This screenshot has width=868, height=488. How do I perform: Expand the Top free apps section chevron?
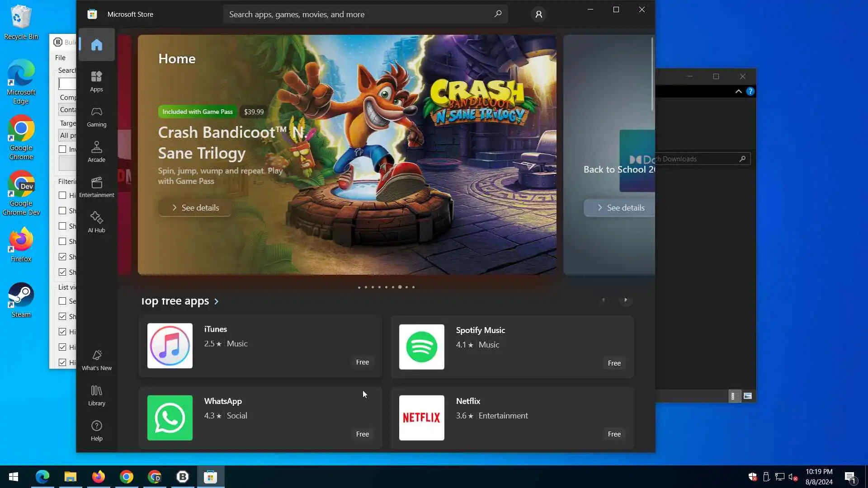216,301
